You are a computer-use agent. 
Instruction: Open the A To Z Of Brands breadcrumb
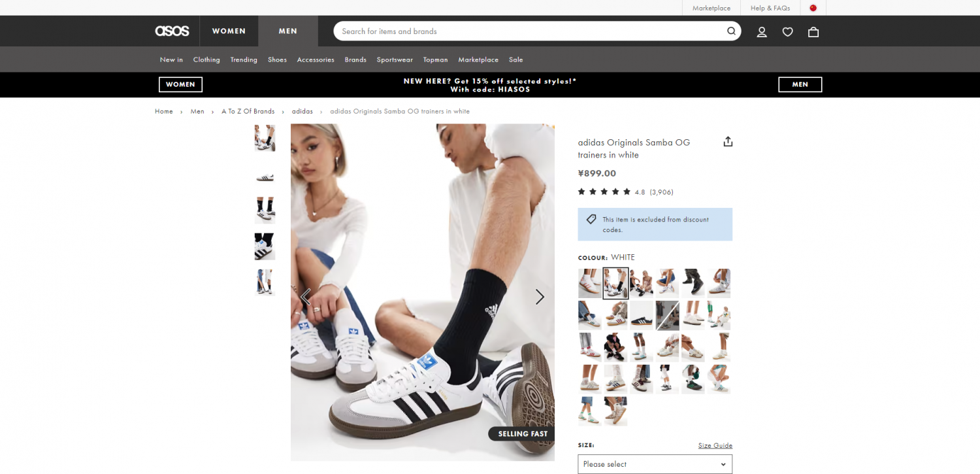(x=248, y=111)
